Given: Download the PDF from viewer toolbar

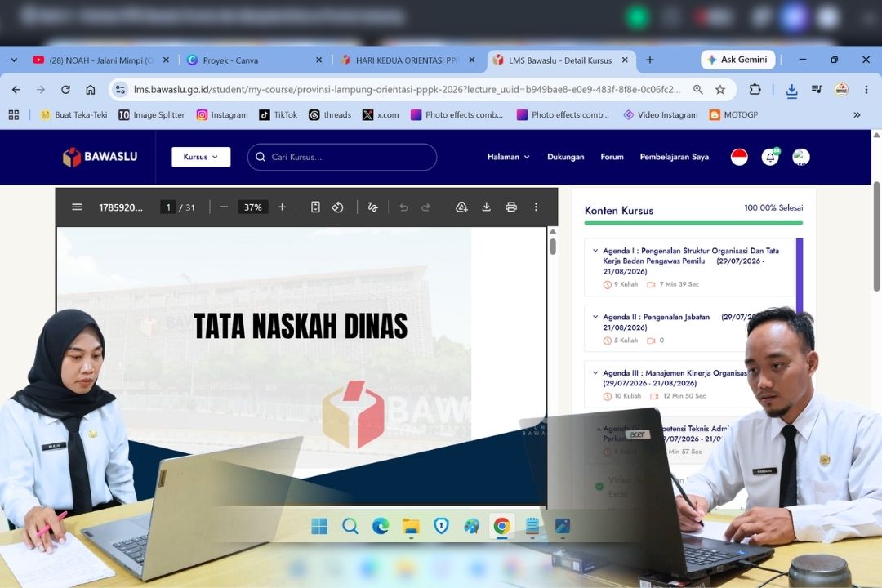Looking at the screenshot, I should pyautogui.click(x=486, y=207).
